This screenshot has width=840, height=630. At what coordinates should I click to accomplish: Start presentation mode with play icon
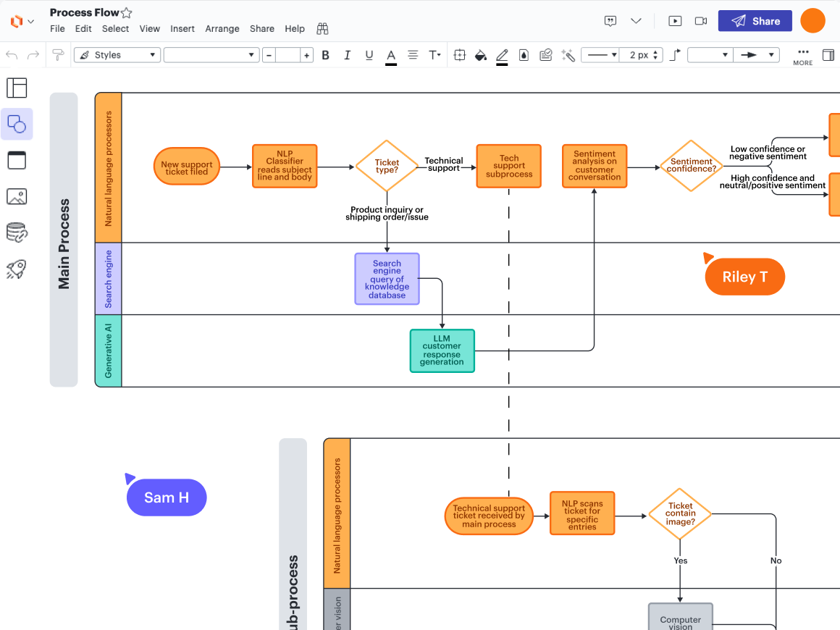coord(675,21)
